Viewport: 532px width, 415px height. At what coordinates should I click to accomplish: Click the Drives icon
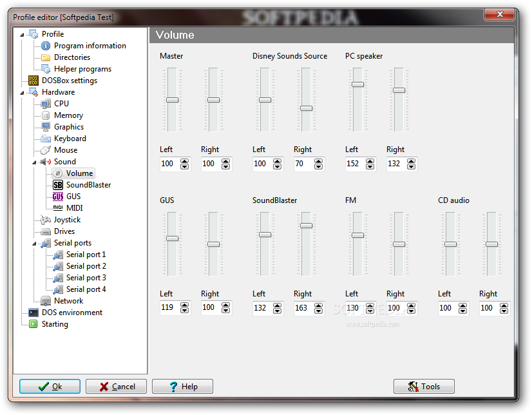[x=46, y=231]
